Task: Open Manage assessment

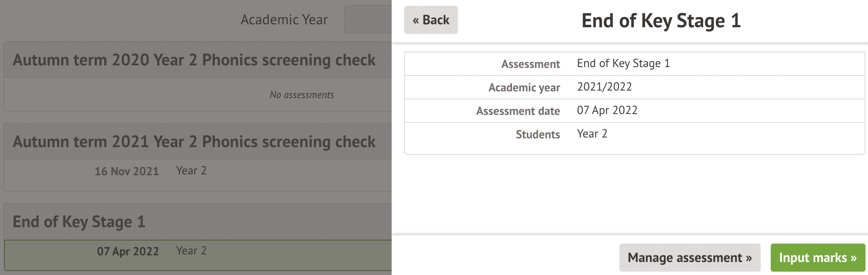Action: click(689, 257)
